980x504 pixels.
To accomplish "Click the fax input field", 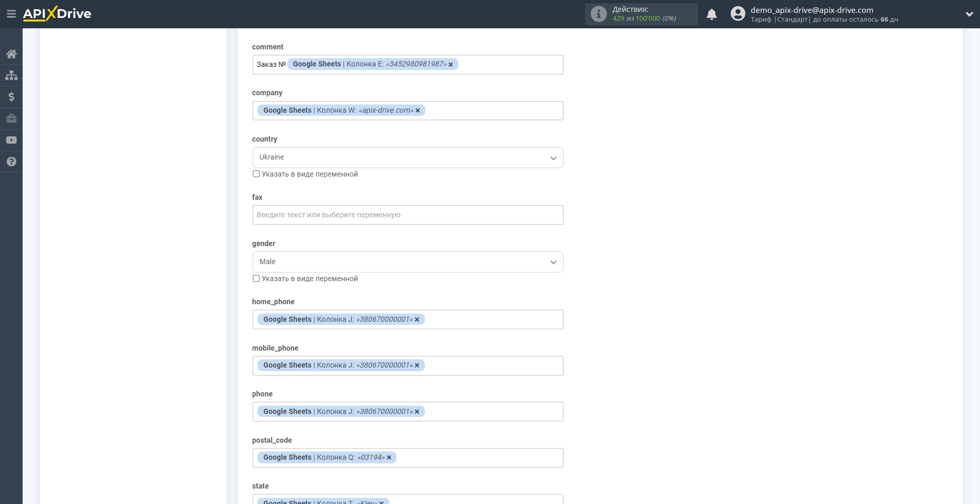I will tap(408, 215).
